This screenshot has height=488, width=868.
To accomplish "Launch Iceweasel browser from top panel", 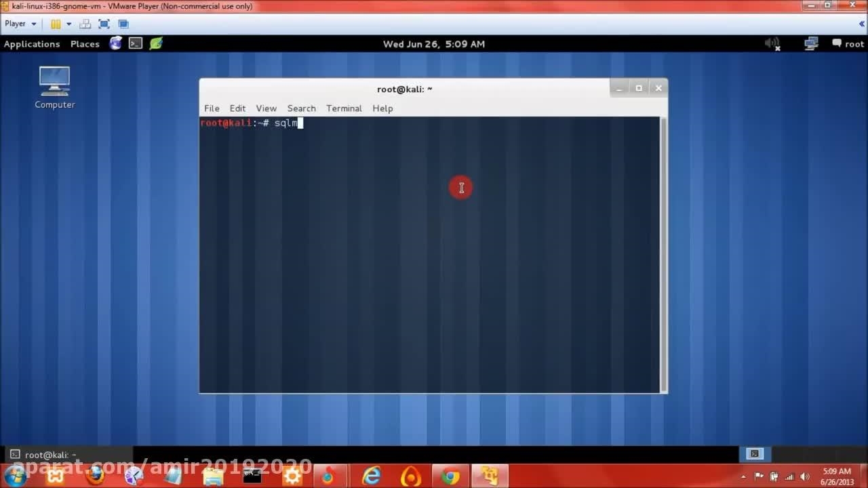I will tap(116, 43).
